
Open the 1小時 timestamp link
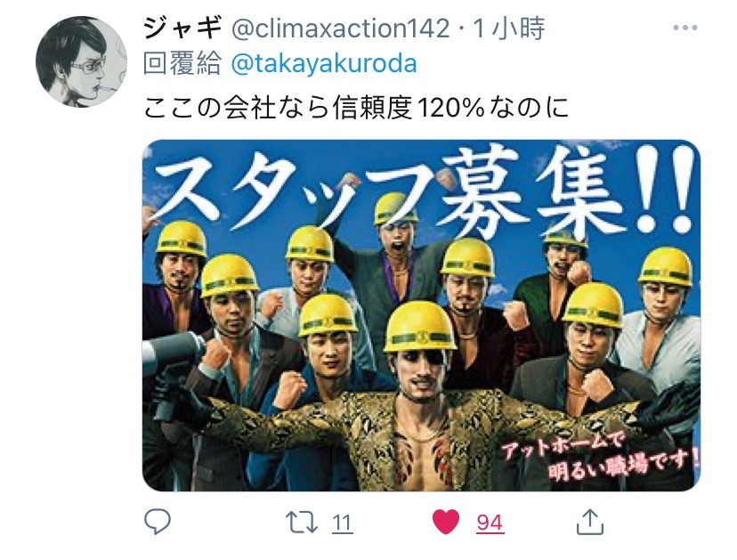point(508,28)
